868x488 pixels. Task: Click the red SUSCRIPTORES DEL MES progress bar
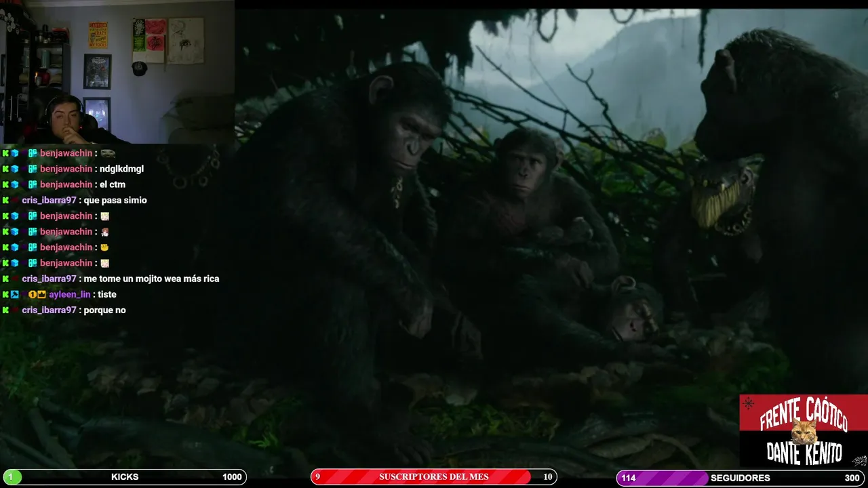(x=434, y=477)
